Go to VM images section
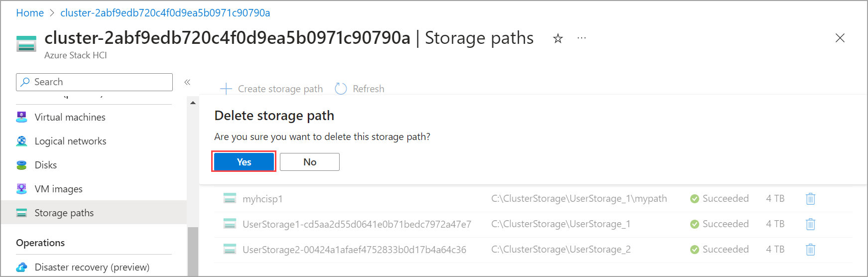The height and width of the screenshot is (277, 868). (x=58, y=189)
